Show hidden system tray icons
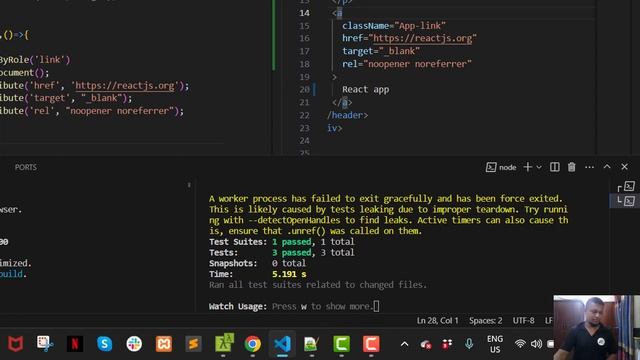This screenshot has width=640, height=360. (404, 344)
